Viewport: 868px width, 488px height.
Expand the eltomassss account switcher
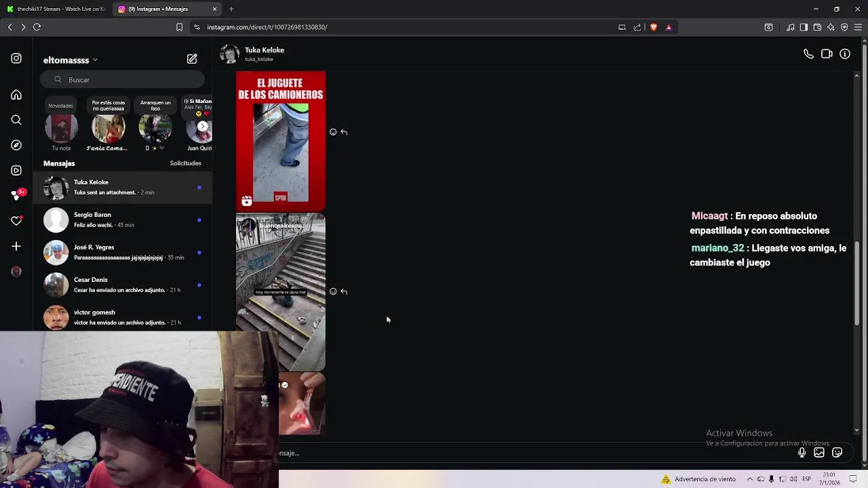pyautogui.click(x=71, y=60)
